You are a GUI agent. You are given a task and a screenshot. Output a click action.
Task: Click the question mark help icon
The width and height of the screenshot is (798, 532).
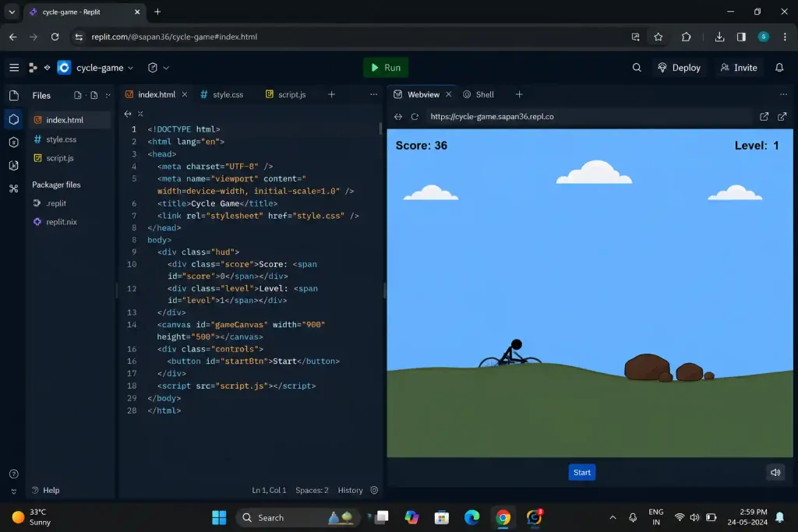pos(14,474)
